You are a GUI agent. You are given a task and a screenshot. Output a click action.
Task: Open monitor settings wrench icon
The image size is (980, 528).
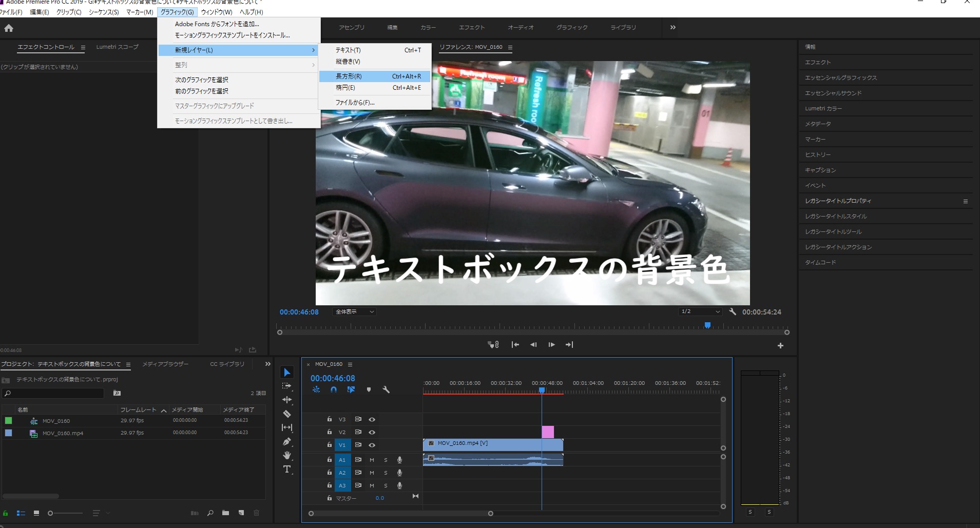click(x=733, y=311)
